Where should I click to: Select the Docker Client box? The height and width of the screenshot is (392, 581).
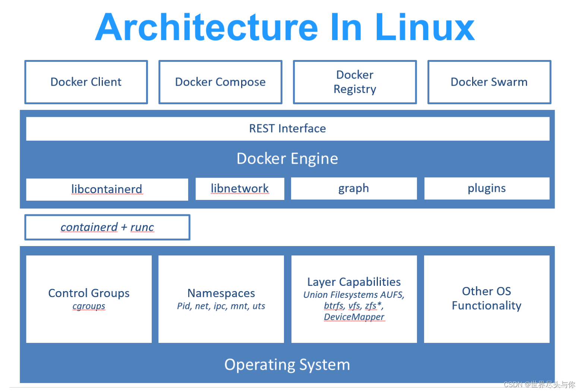(86, 82)
